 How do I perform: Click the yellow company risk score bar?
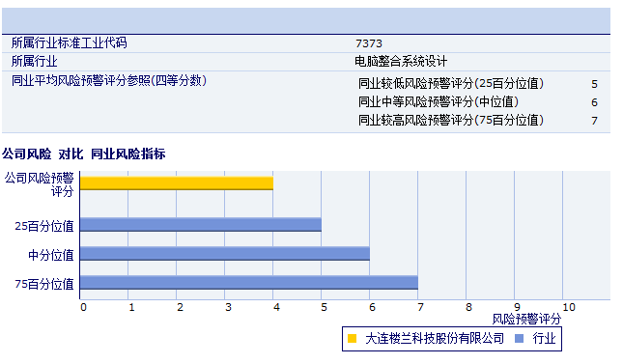pos(177,183)
